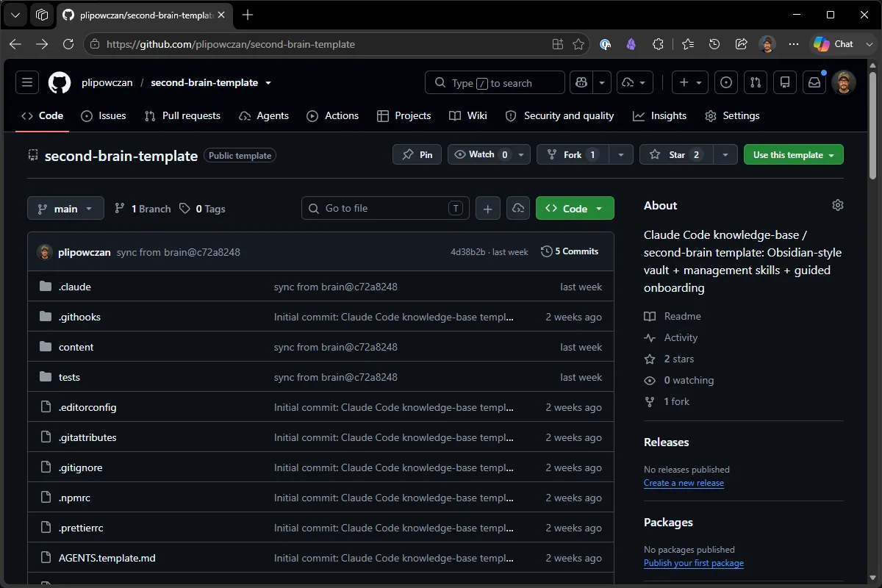
Task: Open the browser share icon
Action: (x=741, y=44)
